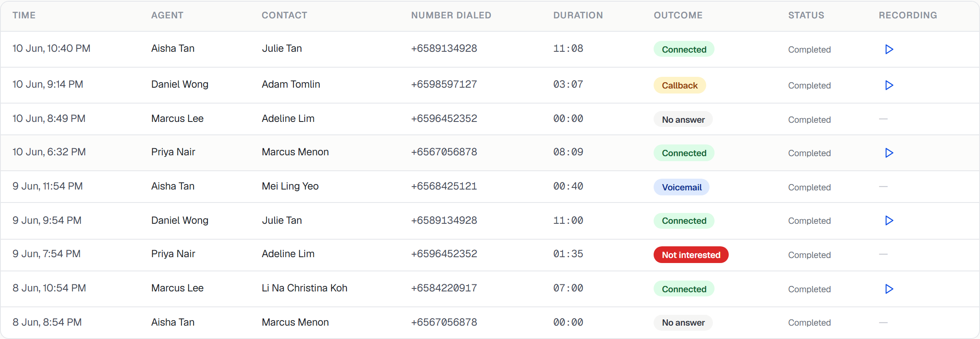Click duration 03:07

568,84
